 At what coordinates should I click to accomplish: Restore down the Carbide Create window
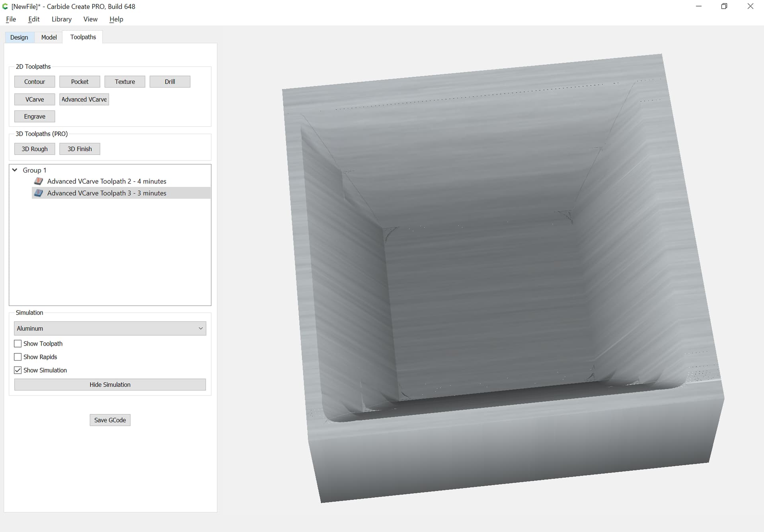(724, 6)
